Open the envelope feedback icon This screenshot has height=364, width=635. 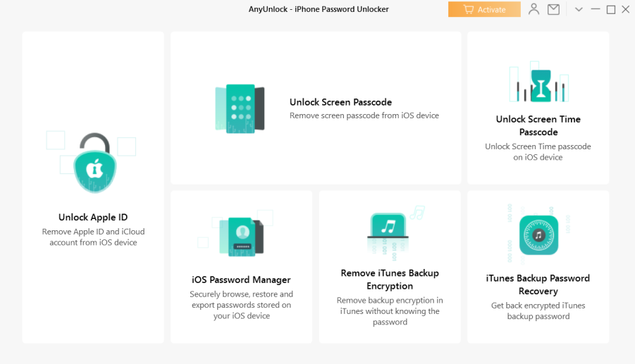click(x=553, y=9)
